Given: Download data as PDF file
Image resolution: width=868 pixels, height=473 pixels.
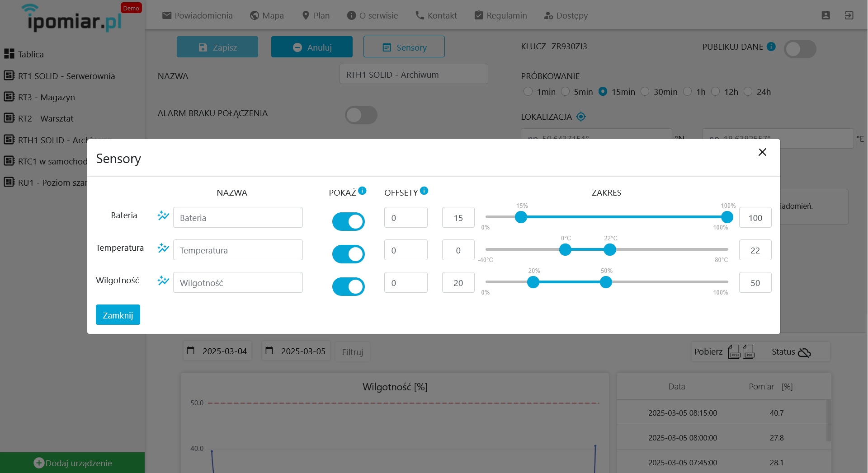Looking at the screenshot, I should click(x=749, y=351).
